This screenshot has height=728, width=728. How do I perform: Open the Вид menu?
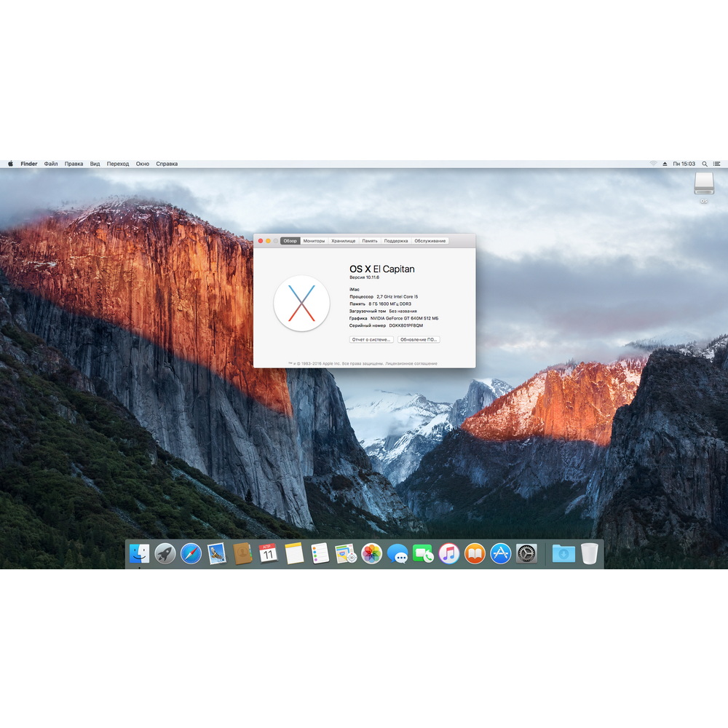click(95, 164)
